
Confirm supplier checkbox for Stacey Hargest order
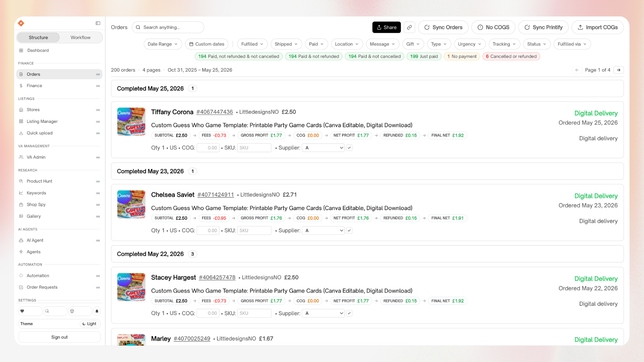[x=349, y=313]
